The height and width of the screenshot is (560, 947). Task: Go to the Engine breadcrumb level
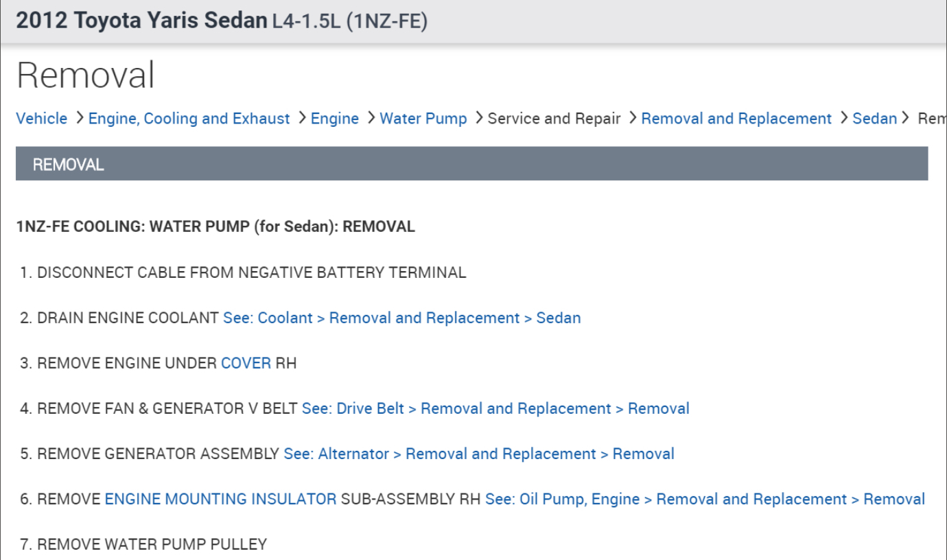334,119
